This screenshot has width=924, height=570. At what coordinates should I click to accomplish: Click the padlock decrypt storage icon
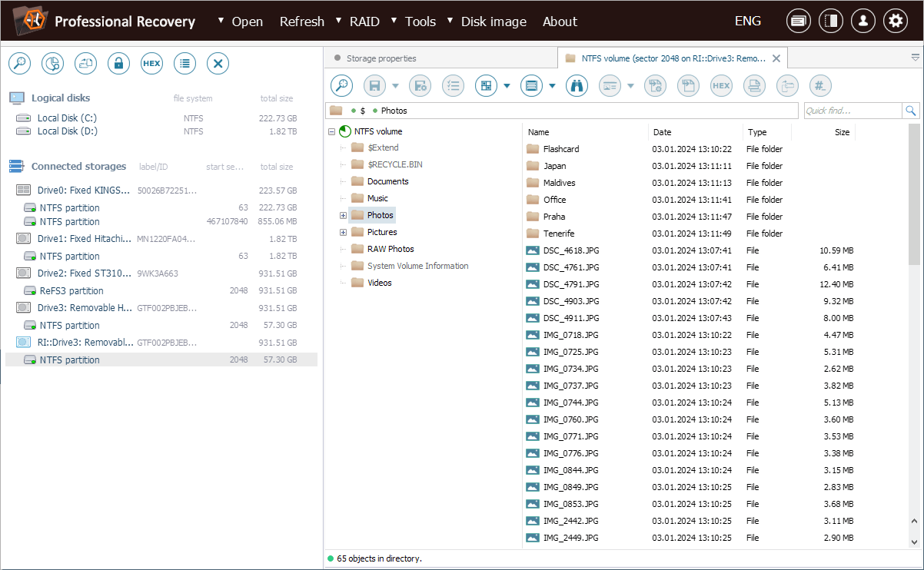(x=118, y=64)
